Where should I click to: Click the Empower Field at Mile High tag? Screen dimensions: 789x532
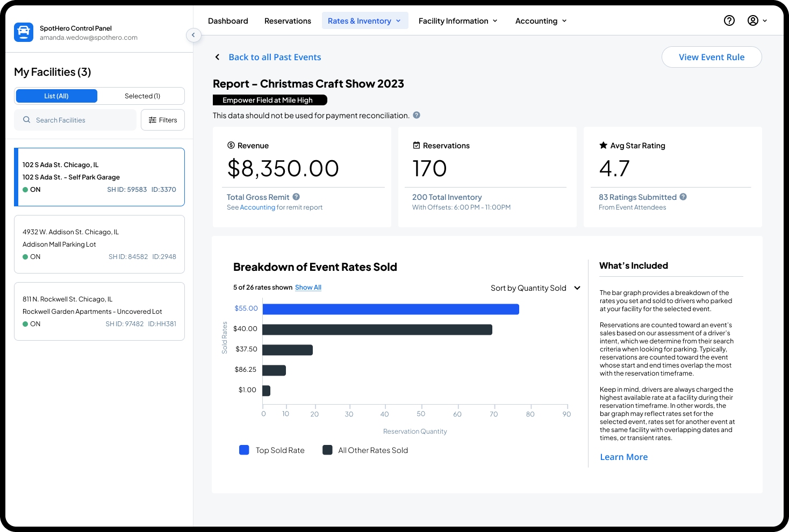coord(270,100)
